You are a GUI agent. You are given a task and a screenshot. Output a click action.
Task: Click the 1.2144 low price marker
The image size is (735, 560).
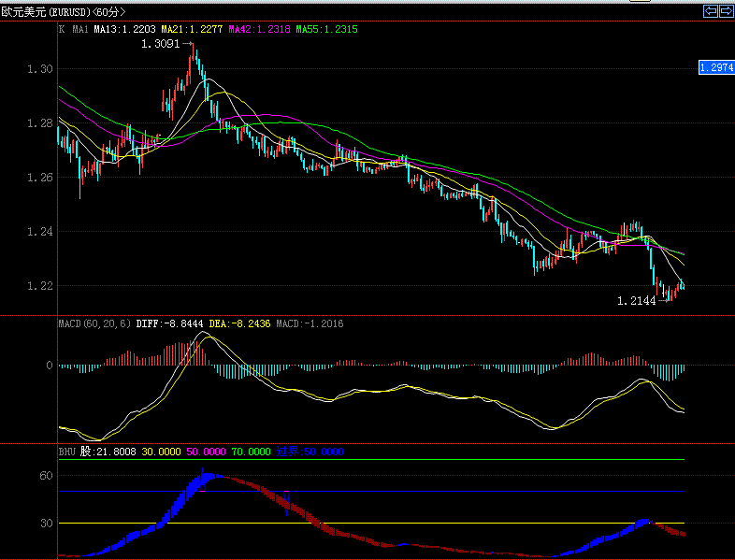point(636,301)
